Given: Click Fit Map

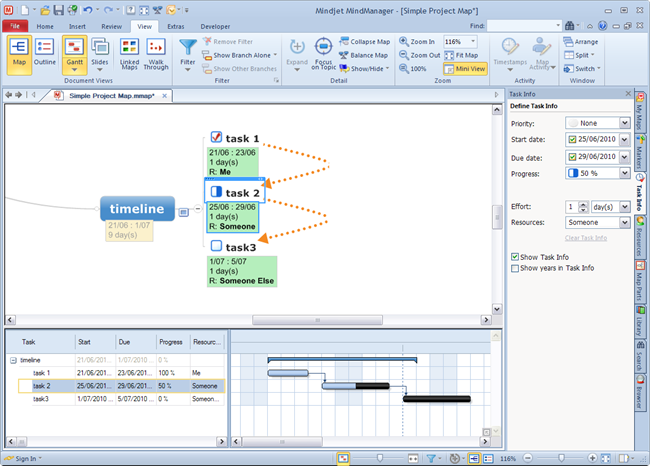Looking at the screenshot, I should tap(461, 55).
